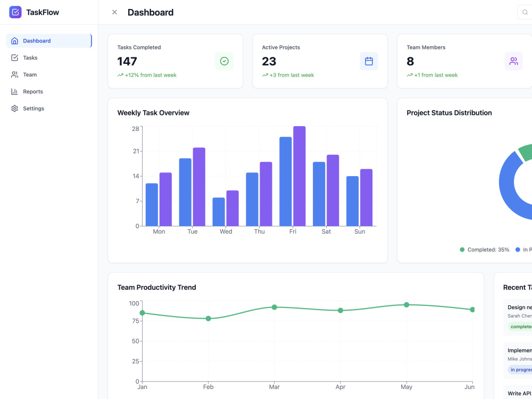
Task: Click the Mar data point on the productivity line
Action: coord(275,307)
